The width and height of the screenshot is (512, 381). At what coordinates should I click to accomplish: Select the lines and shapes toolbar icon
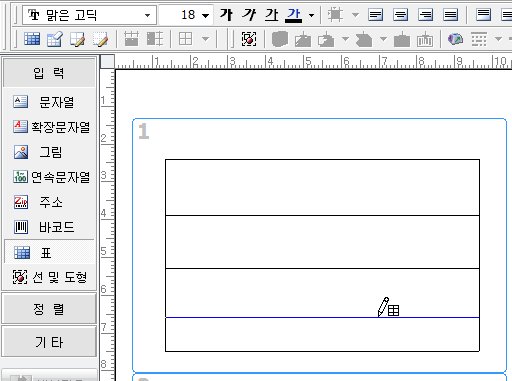point(249,39)
